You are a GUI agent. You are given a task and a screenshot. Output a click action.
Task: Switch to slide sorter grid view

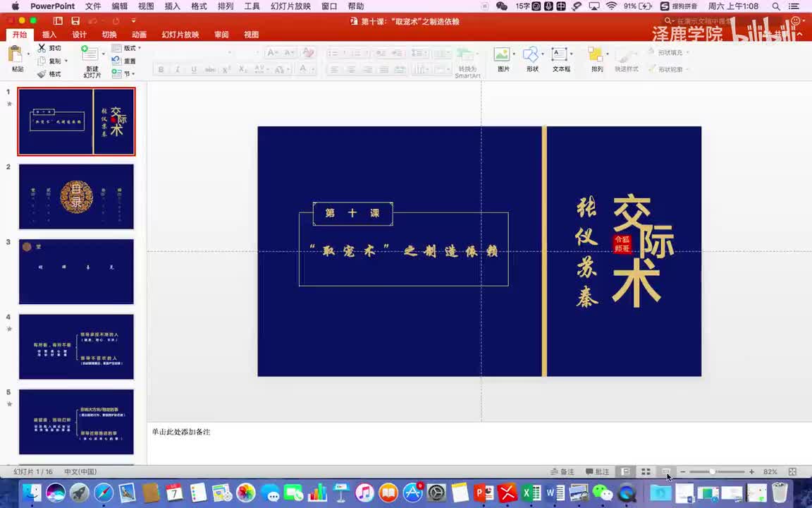(x=646, y=472)
